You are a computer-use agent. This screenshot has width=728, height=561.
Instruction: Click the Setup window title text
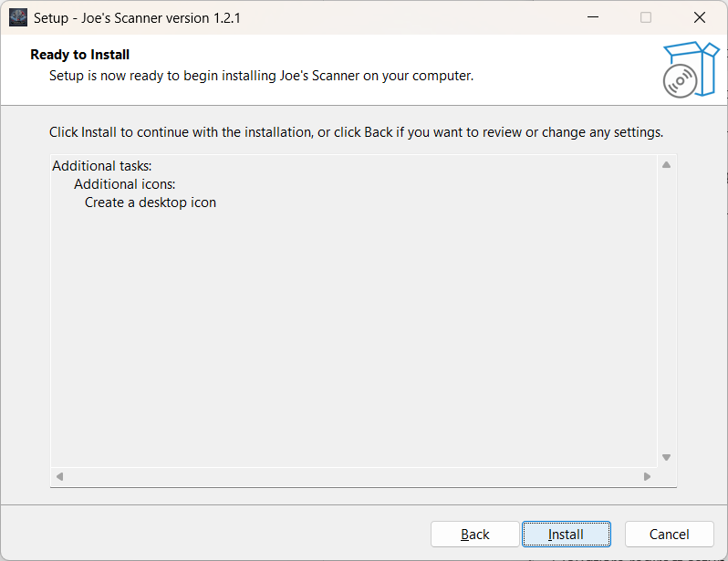point(137,17)
